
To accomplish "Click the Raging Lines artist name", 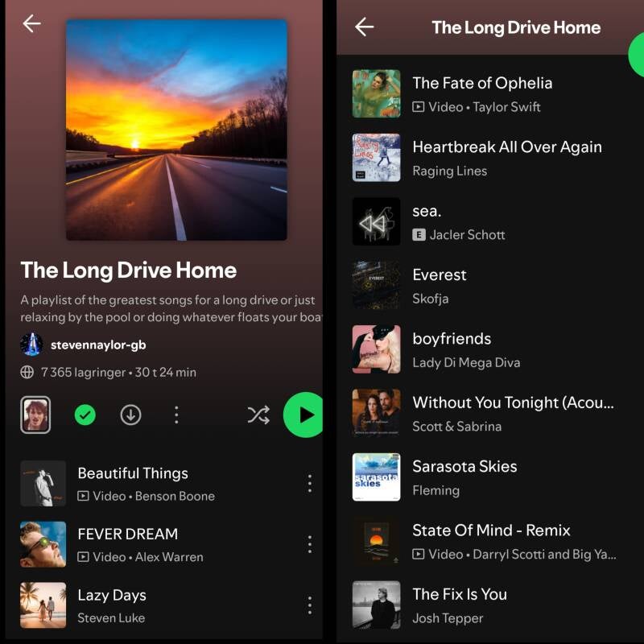I will tap(450, 171).
